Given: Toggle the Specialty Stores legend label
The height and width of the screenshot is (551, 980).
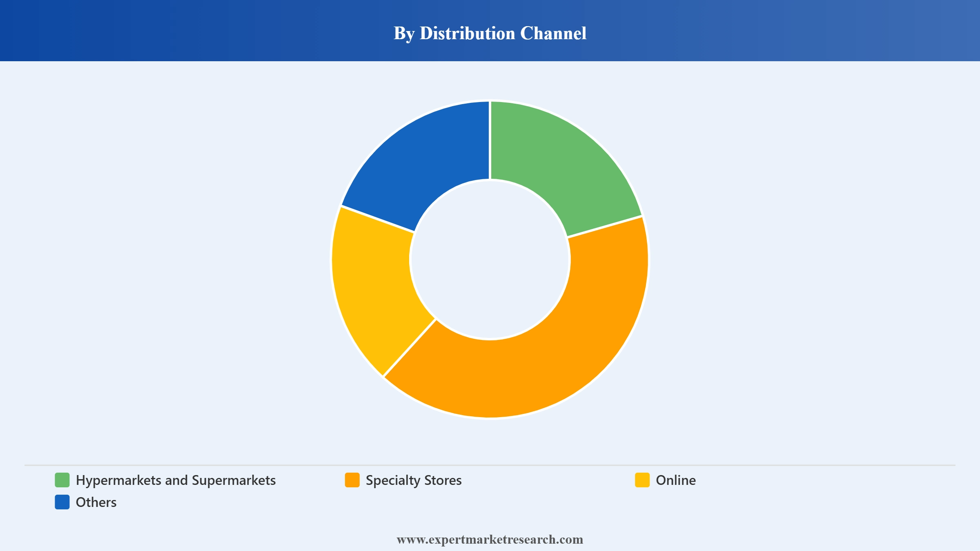Looking at the screenshot, I should pyautogui.click(x=414, y=480).
